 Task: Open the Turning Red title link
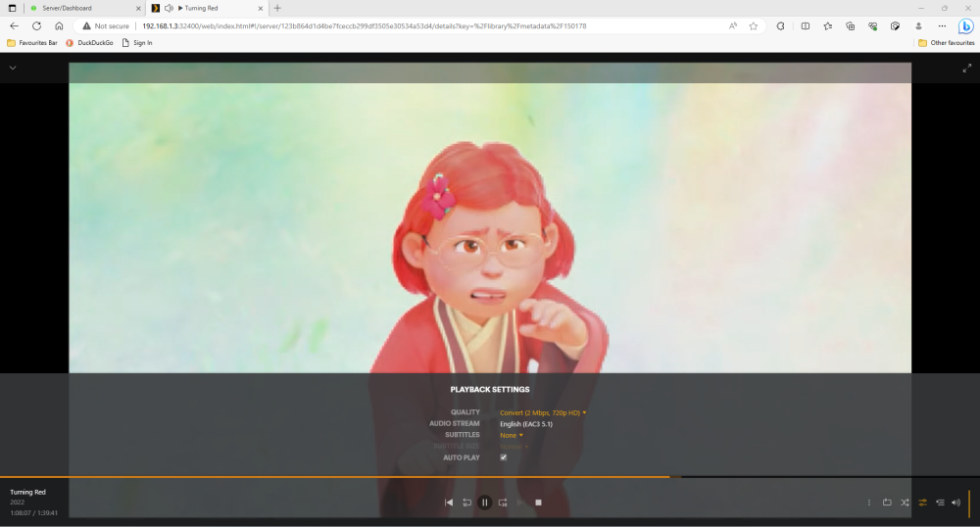[x=27, y=492]
